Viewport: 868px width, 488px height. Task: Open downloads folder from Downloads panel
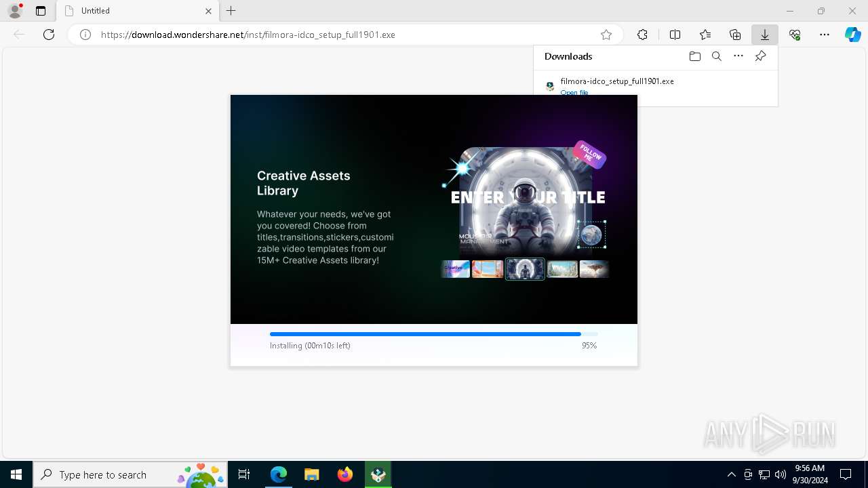694,56
